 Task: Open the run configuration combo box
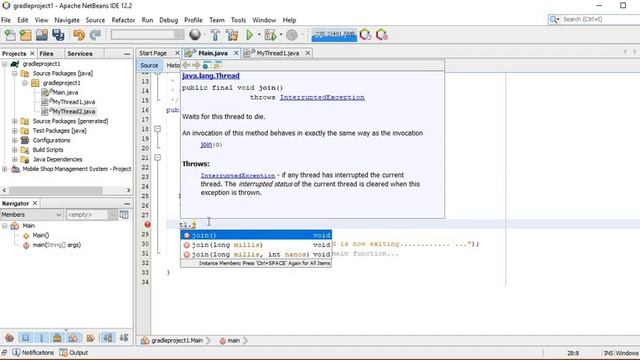[147, 35]
